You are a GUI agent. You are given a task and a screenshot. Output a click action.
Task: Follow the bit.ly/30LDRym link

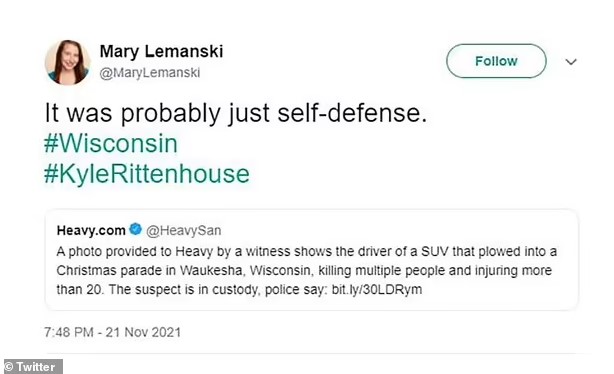pyautogui.click(x=377, y=290)
